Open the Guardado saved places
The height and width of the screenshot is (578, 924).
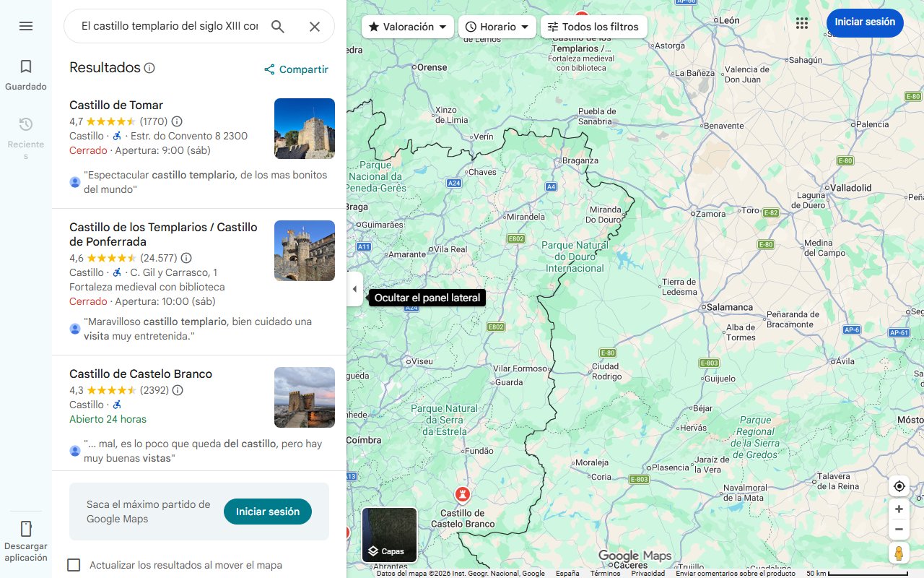tap(26, 75)
